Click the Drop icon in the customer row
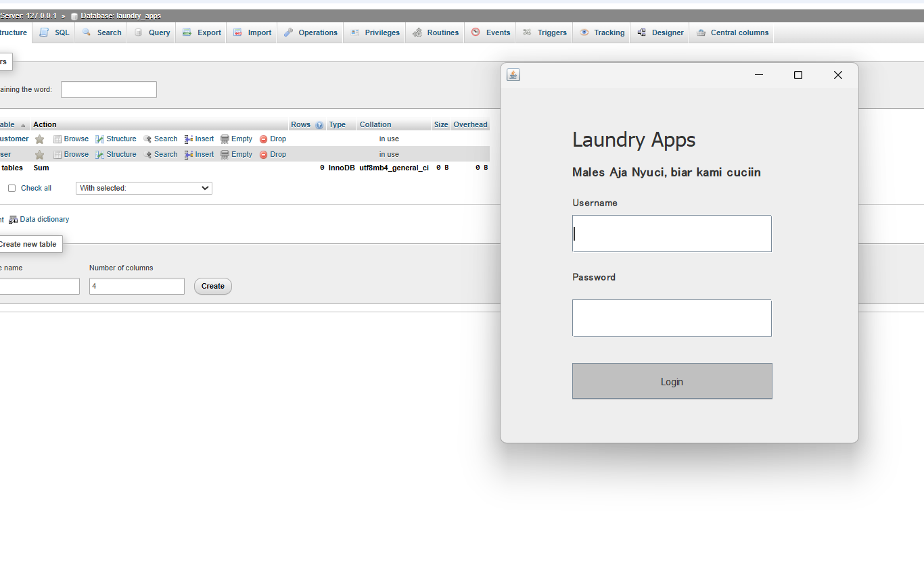Screen dimensions: 924x584 (x=264, y=139)
